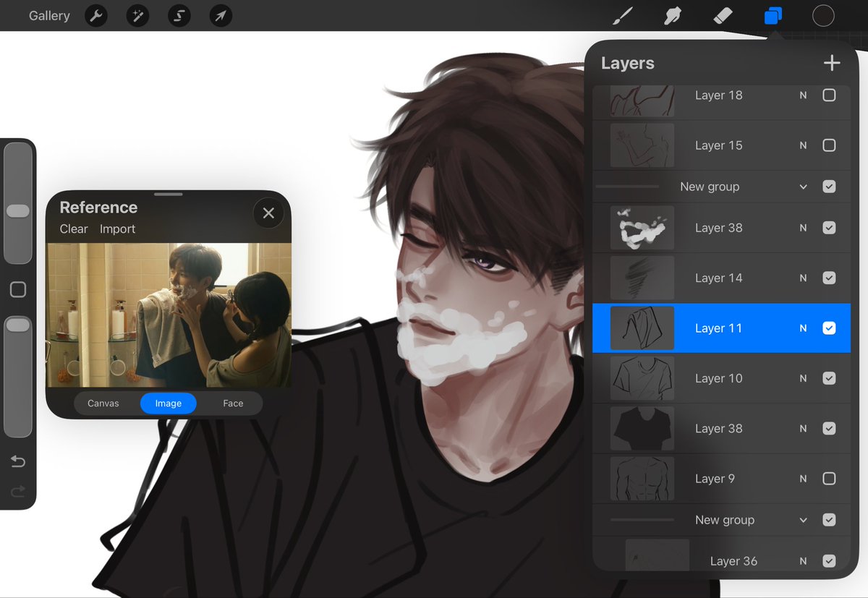The width and height of the screenshot is (868, 598).
Task: Collapse the New group containing Layer 36
Action: [x=803, y=520]
